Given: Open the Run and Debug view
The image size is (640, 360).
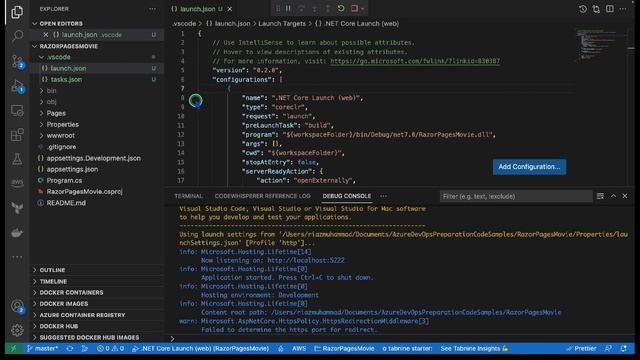Looking at the screenshot, I should pos(17,86).
